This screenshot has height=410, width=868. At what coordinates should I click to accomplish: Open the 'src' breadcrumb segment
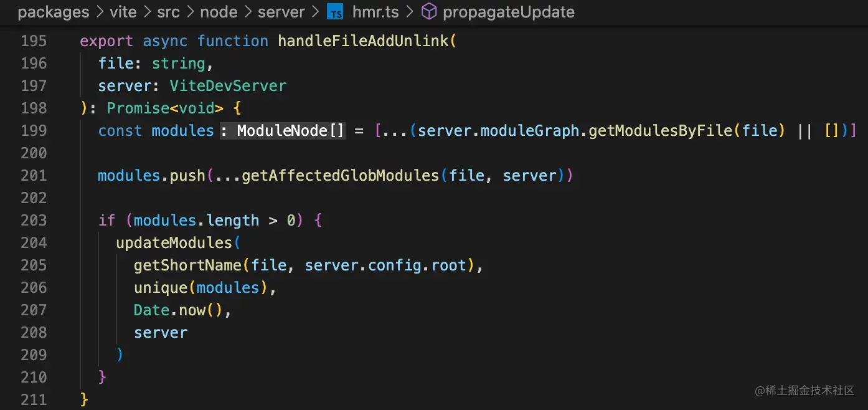(167, 12)
